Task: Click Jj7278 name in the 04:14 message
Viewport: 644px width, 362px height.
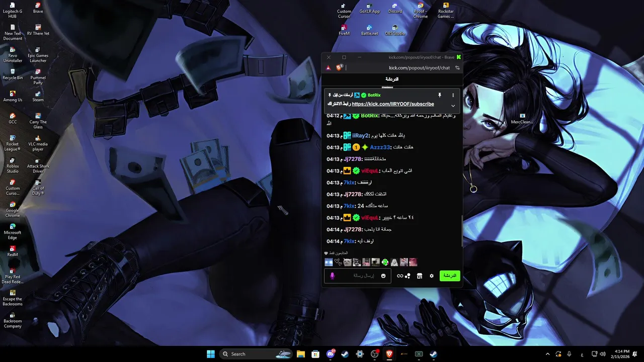Action: pos(353,229)
